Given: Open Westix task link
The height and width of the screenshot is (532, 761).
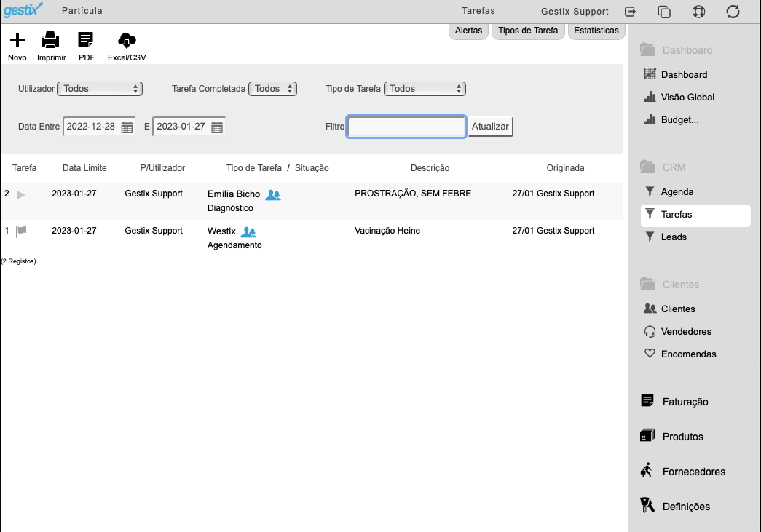Looking at the screenshot, I should tap(221, 231).
